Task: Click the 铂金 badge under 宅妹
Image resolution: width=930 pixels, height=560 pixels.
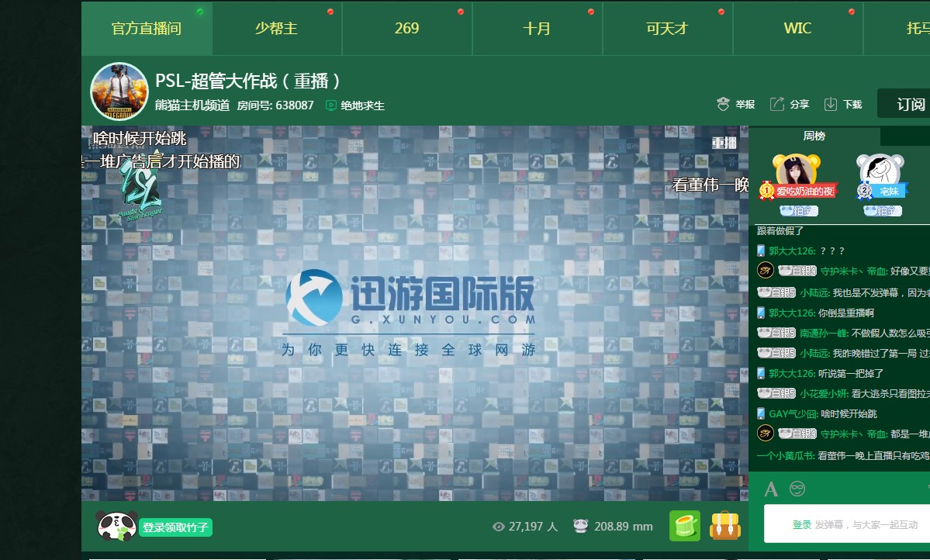Action: (x=883, y=211)
